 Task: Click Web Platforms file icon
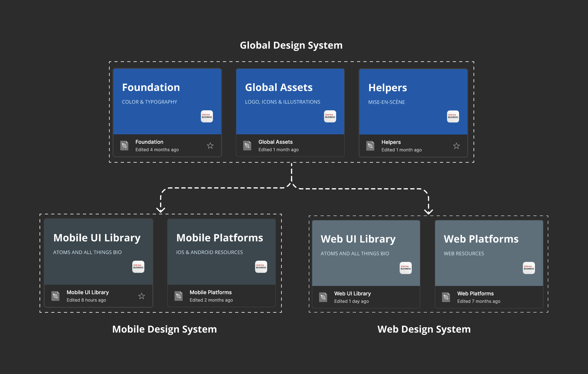coord(446,297)
